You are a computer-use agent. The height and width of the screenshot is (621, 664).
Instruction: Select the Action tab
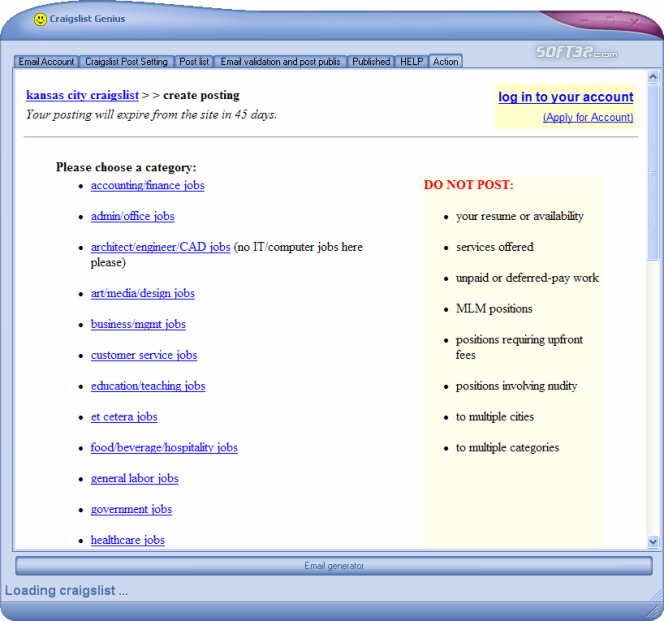445,62
